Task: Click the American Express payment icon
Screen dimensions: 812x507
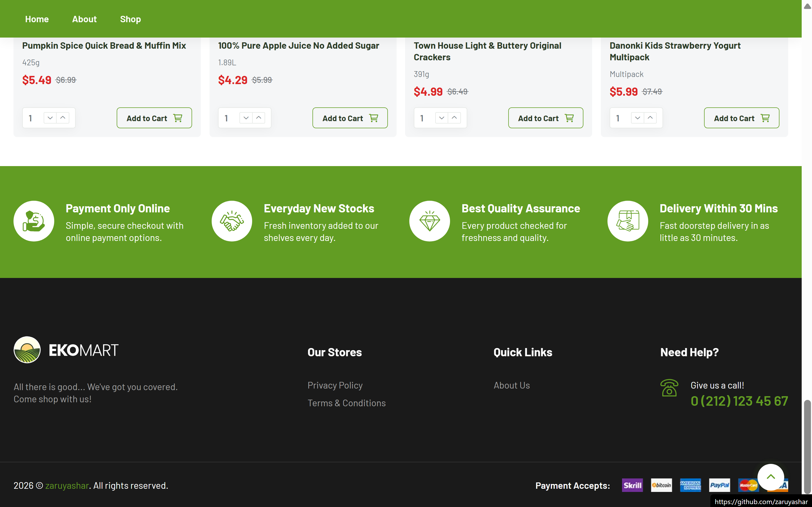Action: point(690,485)
